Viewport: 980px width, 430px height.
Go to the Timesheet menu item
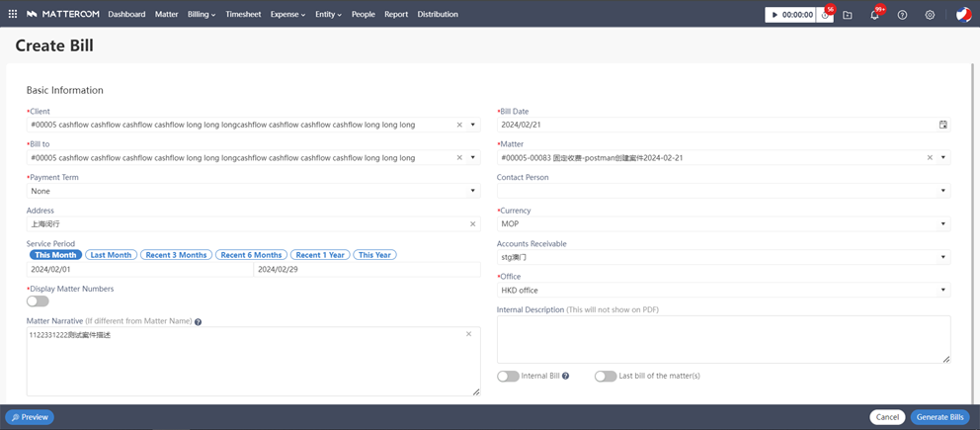pos(242,15)
